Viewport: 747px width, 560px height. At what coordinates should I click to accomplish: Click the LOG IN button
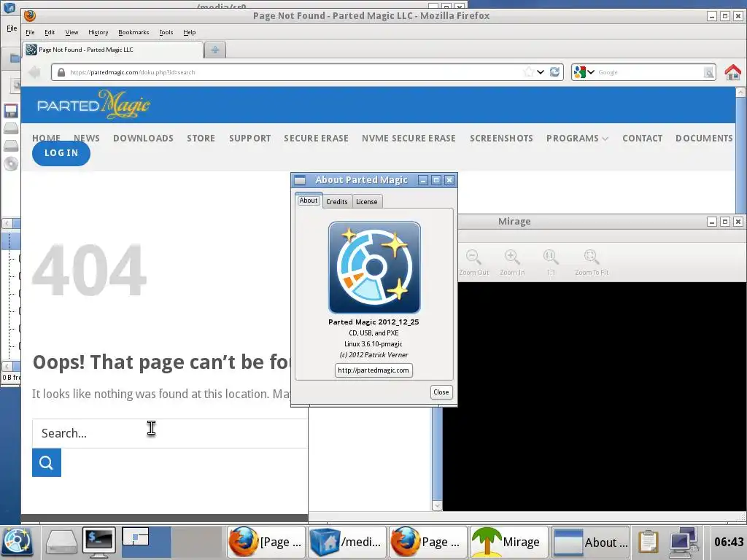[x=61, y=153]
